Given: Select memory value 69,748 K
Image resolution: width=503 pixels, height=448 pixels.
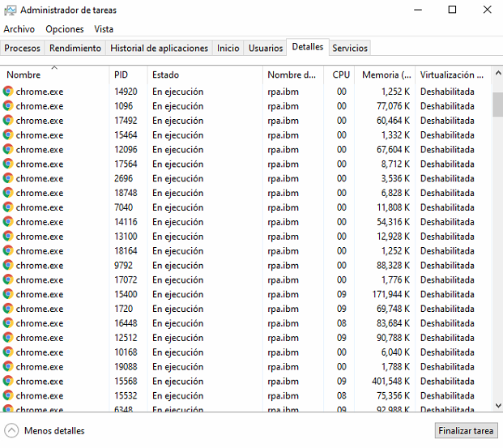Looking at the screenshot, I should click(394, 309).
